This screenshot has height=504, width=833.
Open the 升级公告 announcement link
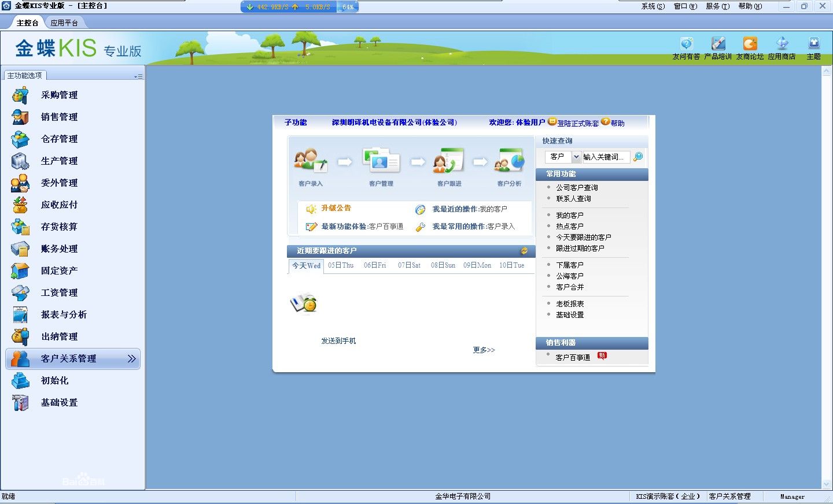pyautogui.click(x=336, y=208)
